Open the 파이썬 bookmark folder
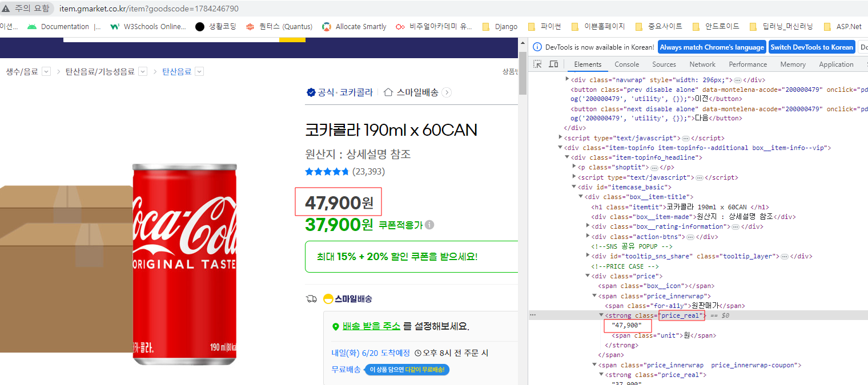Image resolution: width=868 pixels, height=385 pixels. pos(545,27)
